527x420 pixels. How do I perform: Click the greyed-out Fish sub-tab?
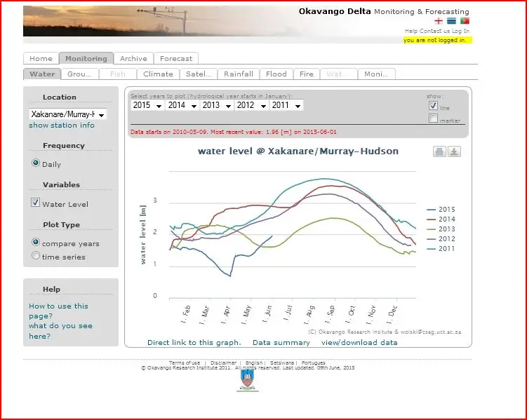(x=118, y=74)
